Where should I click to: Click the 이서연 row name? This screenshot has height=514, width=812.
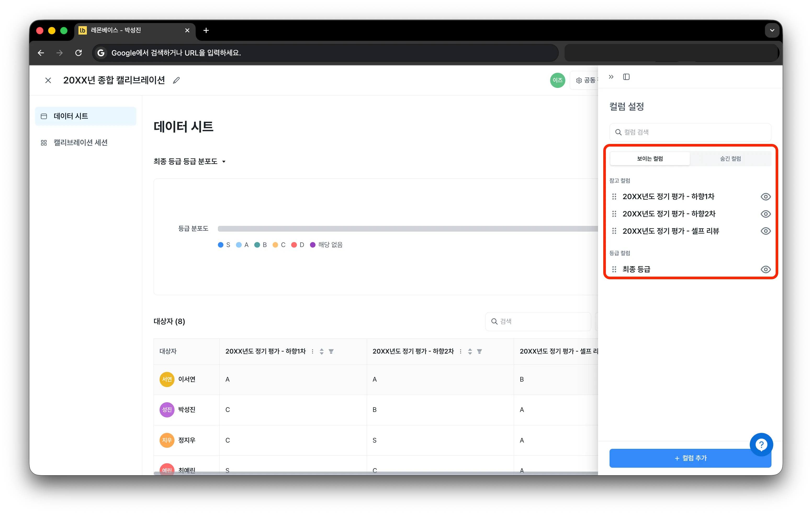coord(187,379)
